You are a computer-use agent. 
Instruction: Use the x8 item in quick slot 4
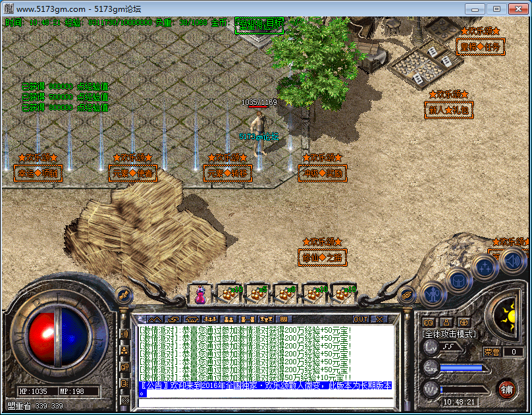286,294
